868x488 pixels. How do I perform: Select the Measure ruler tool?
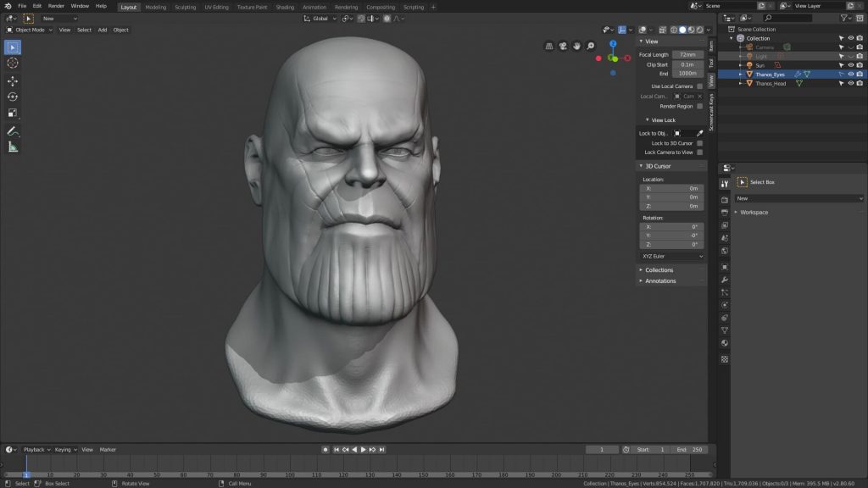[13, 147]
